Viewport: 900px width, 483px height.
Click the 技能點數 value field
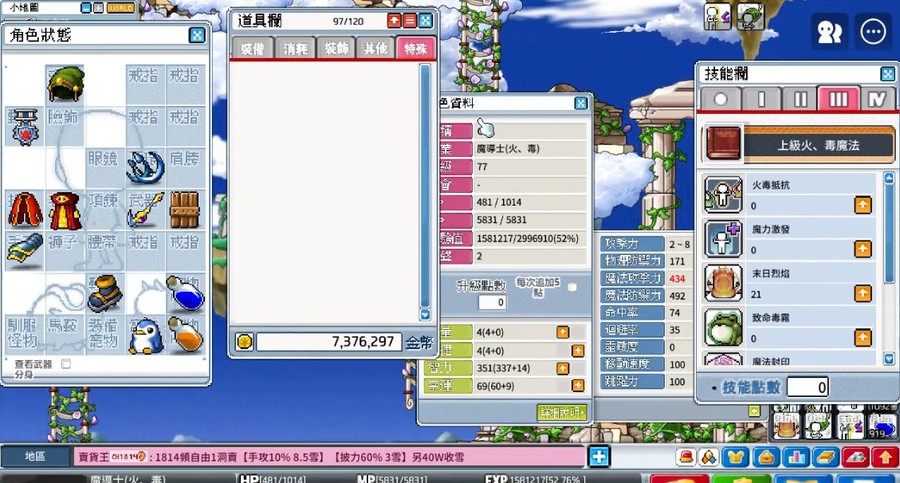[808, 387]
